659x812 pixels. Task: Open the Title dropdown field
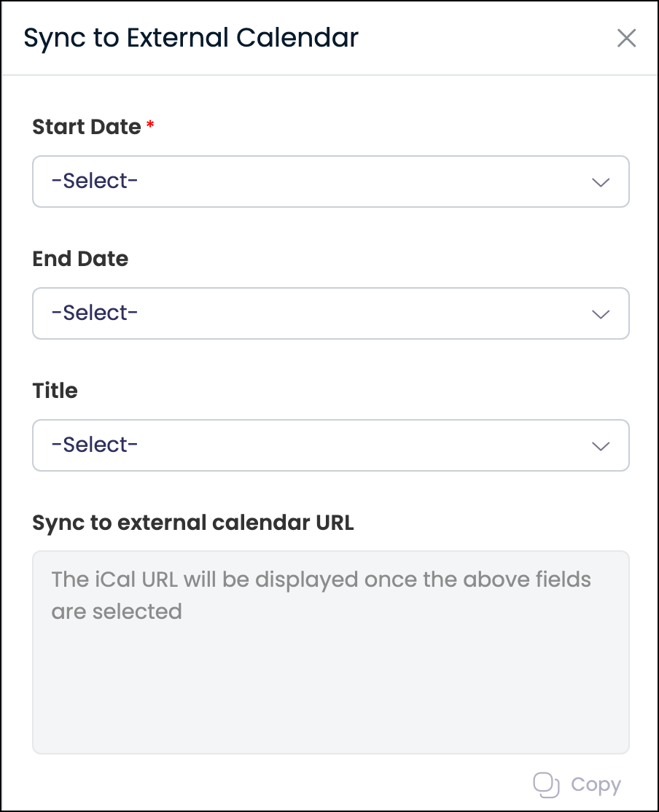coord(330,445)
